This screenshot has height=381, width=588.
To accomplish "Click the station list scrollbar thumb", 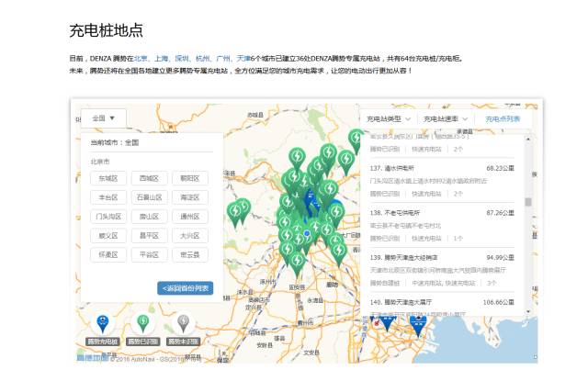I will coord(528,202).
